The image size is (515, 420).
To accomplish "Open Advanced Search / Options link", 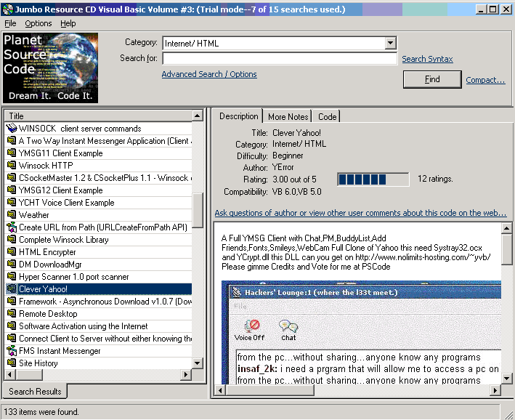I will click(209, 74).
